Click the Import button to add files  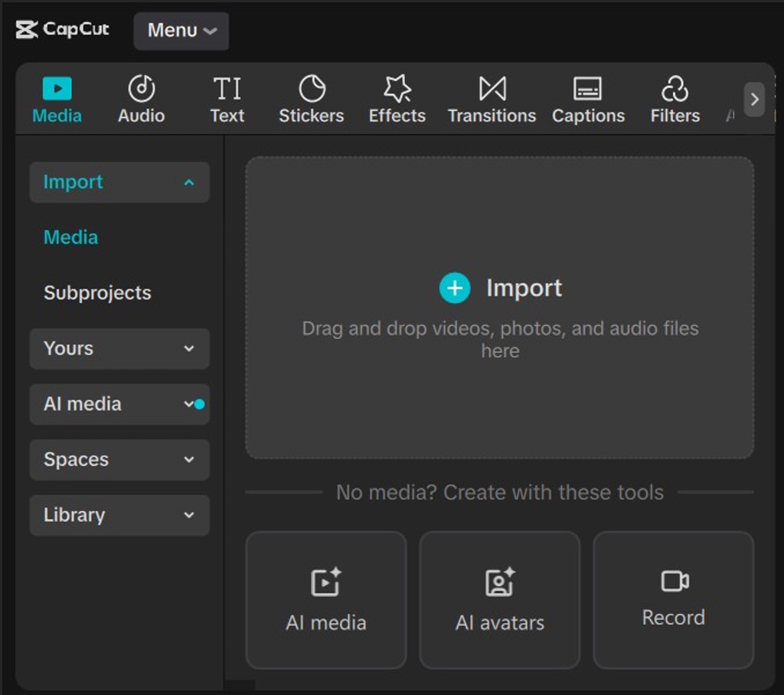point(500,288)
